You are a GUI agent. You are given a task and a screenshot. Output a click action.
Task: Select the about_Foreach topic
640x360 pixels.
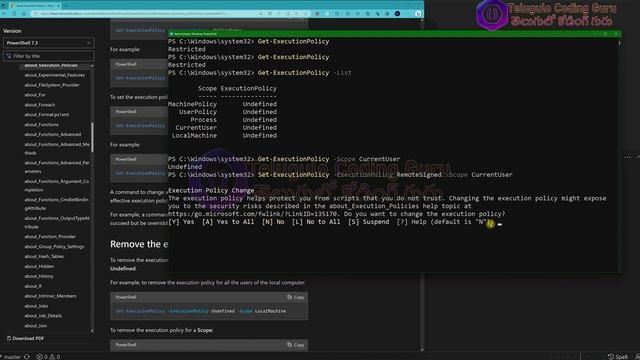(40, 104)
